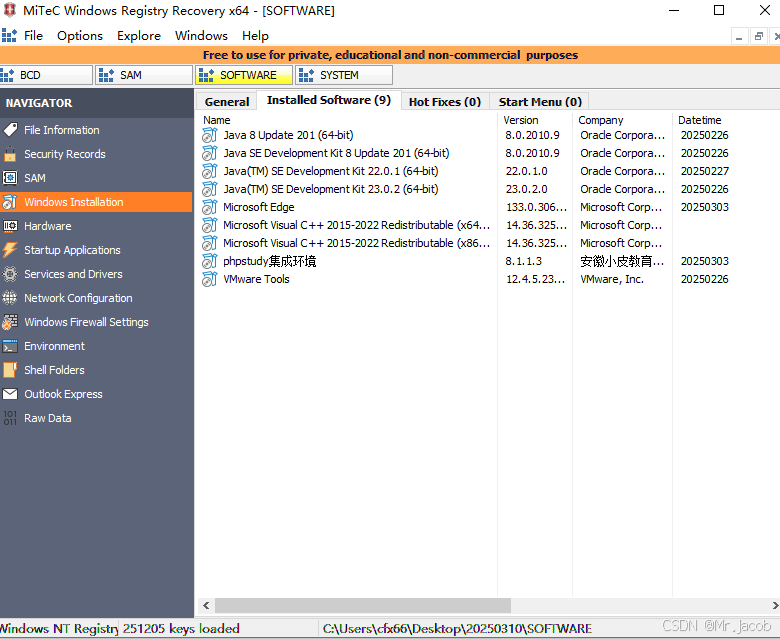Open Environment in navigator
Screen dimensions: 780x639
pos(97,346)
